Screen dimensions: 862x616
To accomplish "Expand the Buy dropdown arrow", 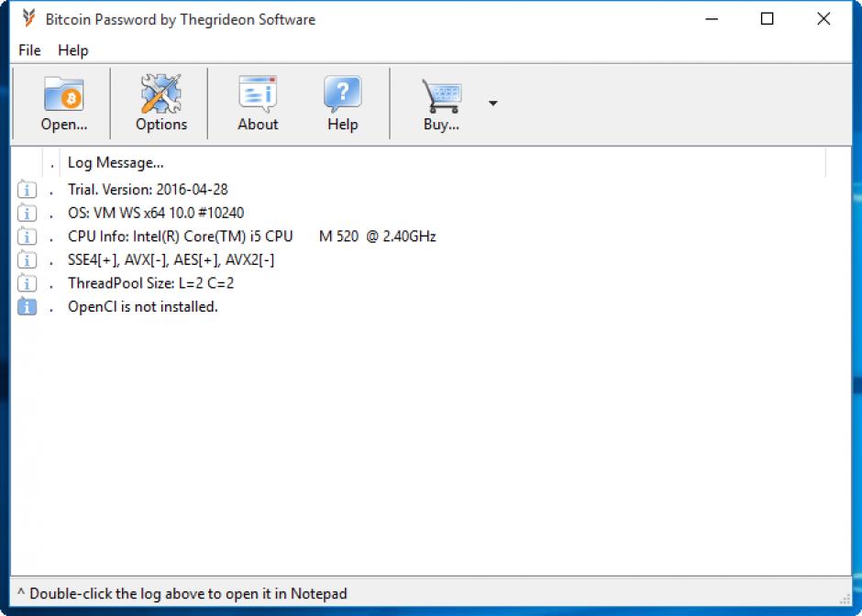I will 493,104.
